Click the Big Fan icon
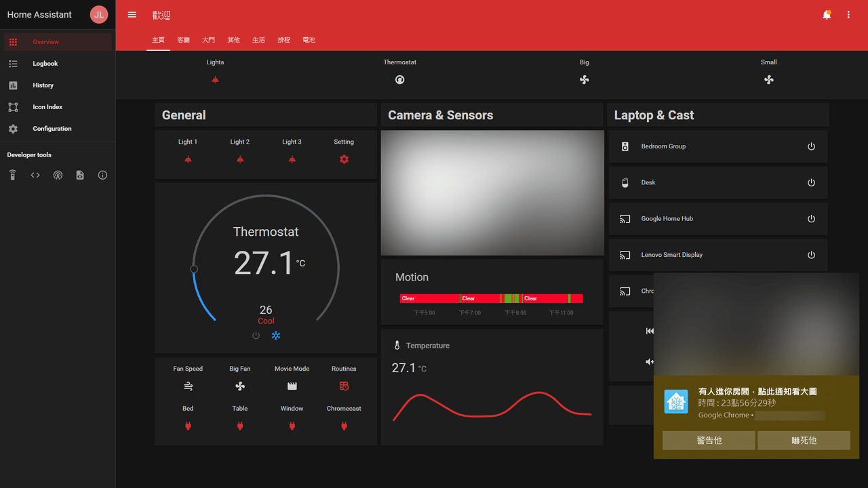The height and width of the screenshot is (488, 868). point(240,386)
